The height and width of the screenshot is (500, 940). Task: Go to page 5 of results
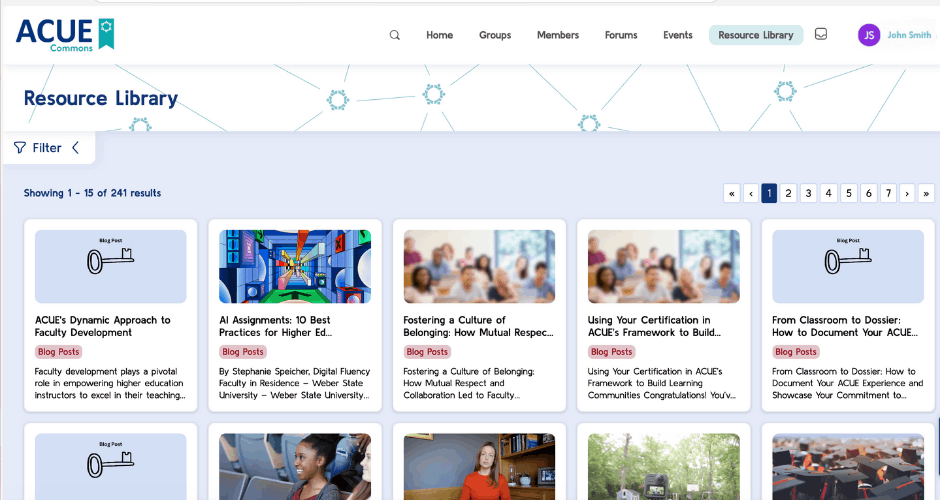point(848,193)
